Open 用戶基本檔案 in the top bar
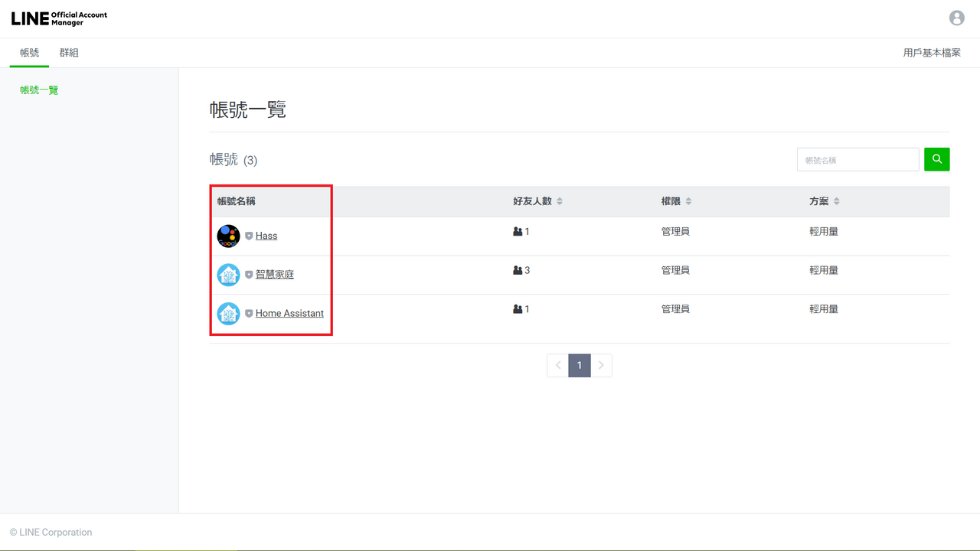 932,53
